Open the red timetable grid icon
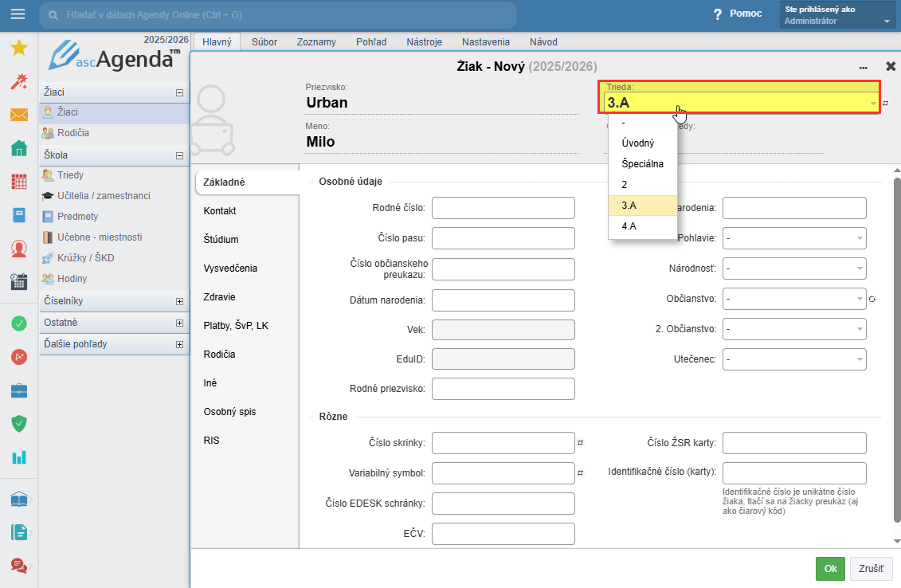Screen dimensions: 901x588 pyautogui.click(x=18, y=182)
